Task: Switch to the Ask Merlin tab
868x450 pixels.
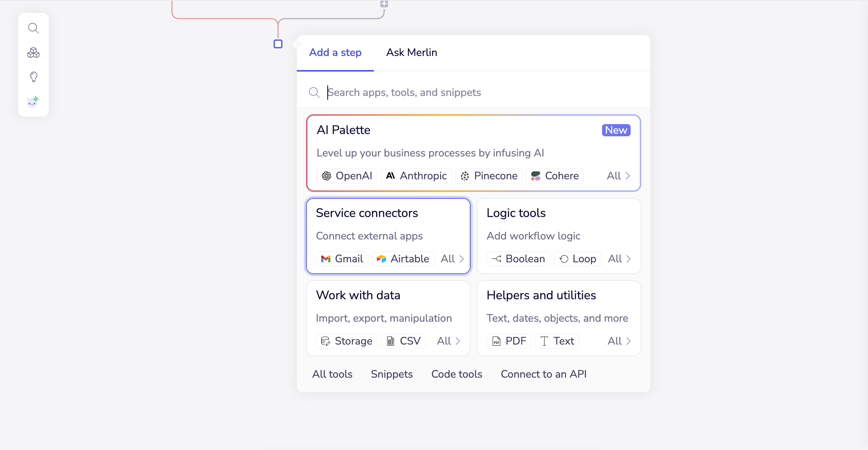Action: [412, 53]
